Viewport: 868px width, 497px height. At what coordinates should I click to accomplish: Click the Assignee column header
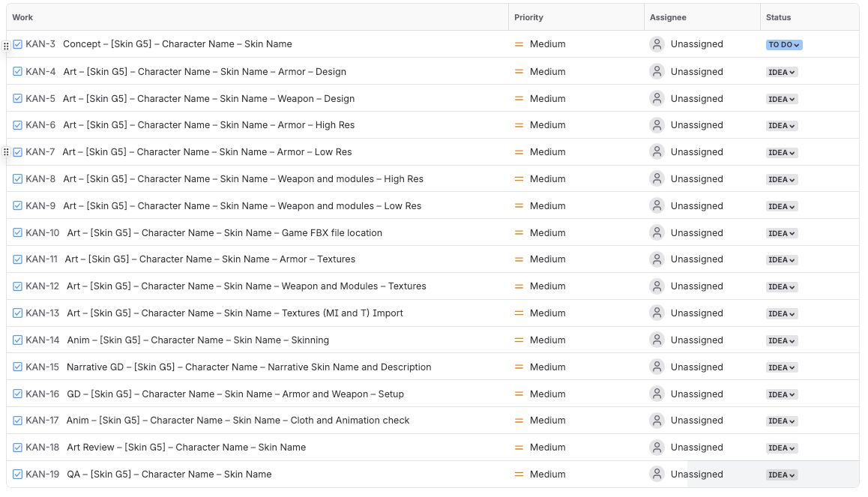668,17
